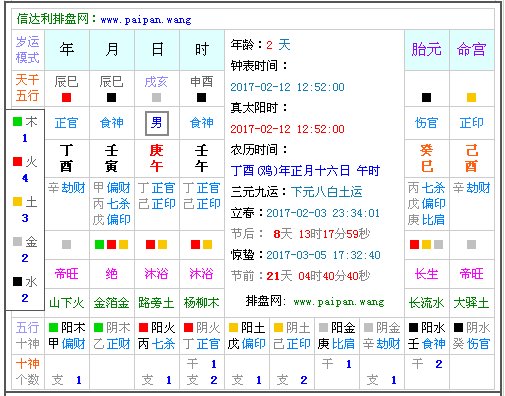Click the 丙 七杀 hidden stem in month column

pyautogui.click(x=111, y=204)
